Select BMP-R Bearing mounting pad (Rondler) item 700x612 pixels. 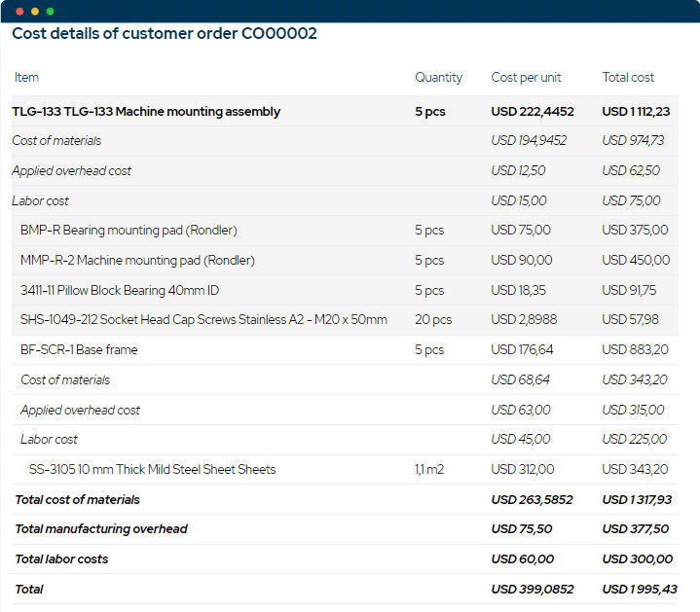click(129, 231)
